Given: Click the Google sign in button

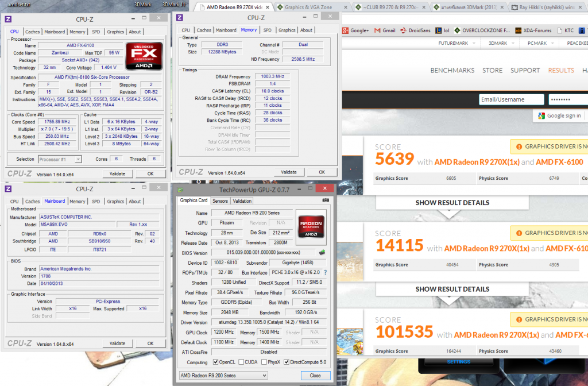Looking at the screenshot, I should click(x=560, y=115).
